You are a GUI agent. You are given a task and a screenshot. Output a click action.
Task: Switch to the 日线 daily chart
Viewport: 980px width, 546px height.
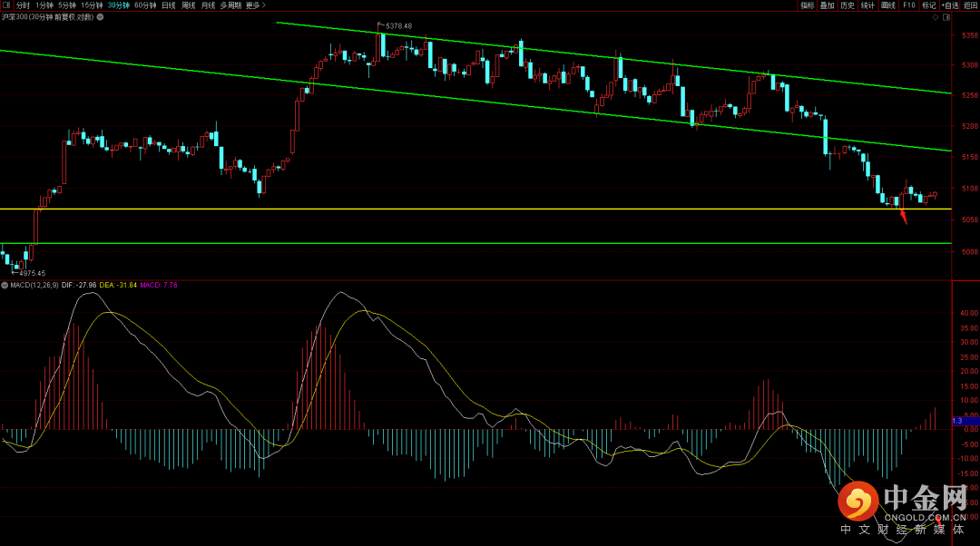169,5
